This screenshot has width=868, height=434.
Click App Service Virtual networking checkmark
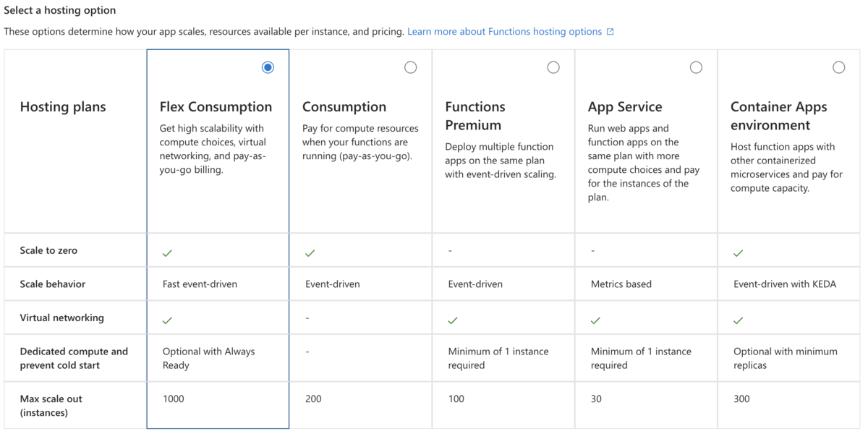596,320
